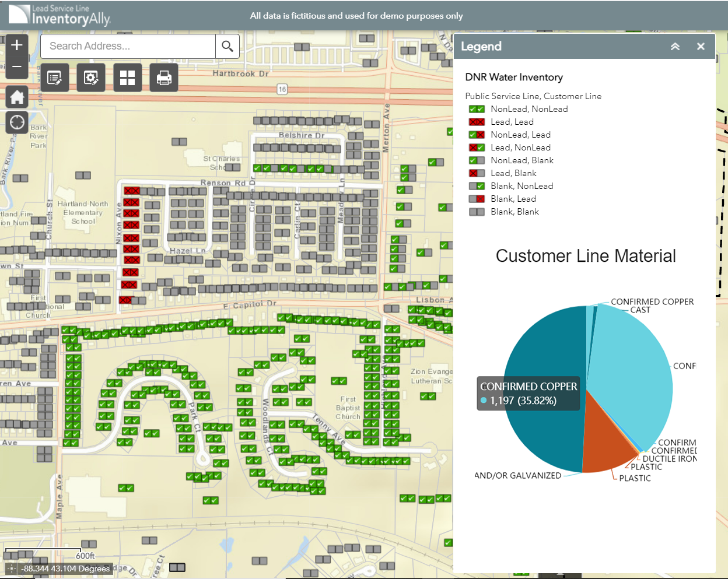728x579 pixels.
Task: Click the "E Capitol Dr" street label
Action: pos(250,306)
